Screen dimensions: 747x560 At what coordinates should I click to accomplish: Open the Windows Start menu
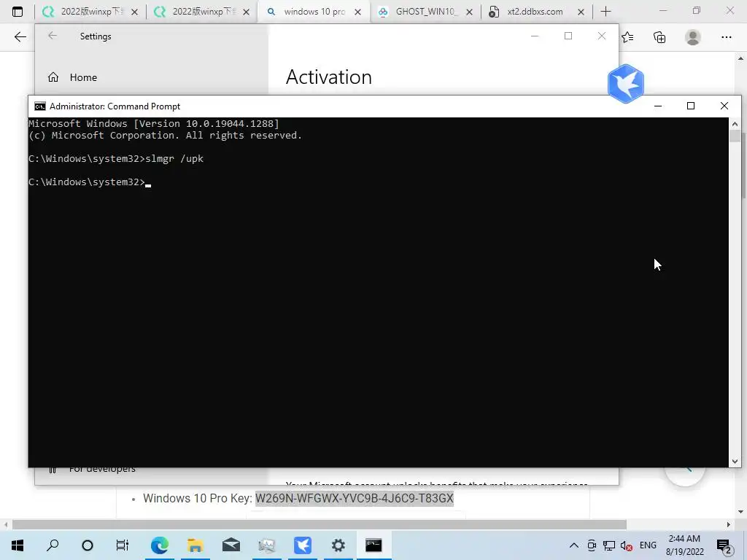[18, 545]
